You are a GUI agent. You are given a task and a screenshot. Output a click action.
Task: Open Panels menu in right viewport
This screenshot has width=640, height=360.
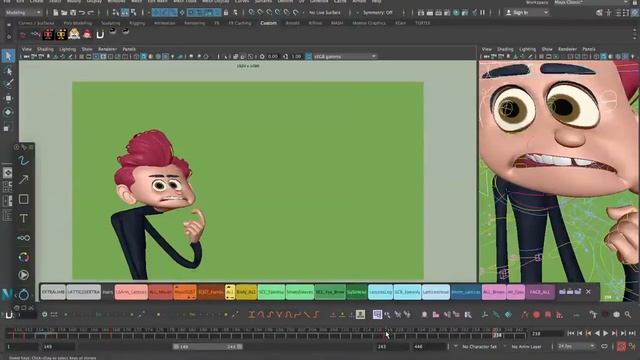click(589, 49)
